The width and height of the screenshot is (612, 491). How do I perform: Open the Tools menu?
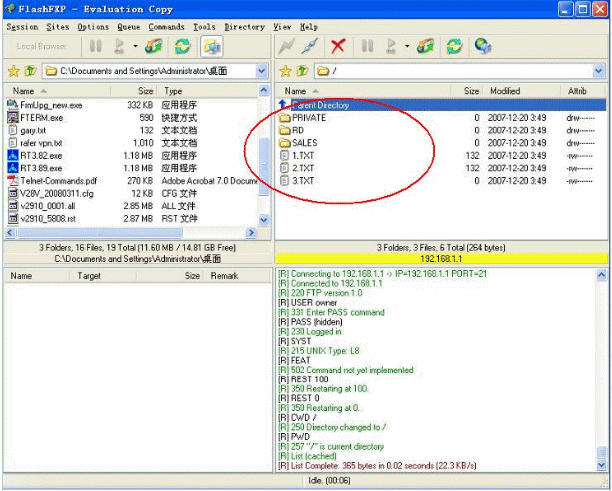(x=204, y=27)
